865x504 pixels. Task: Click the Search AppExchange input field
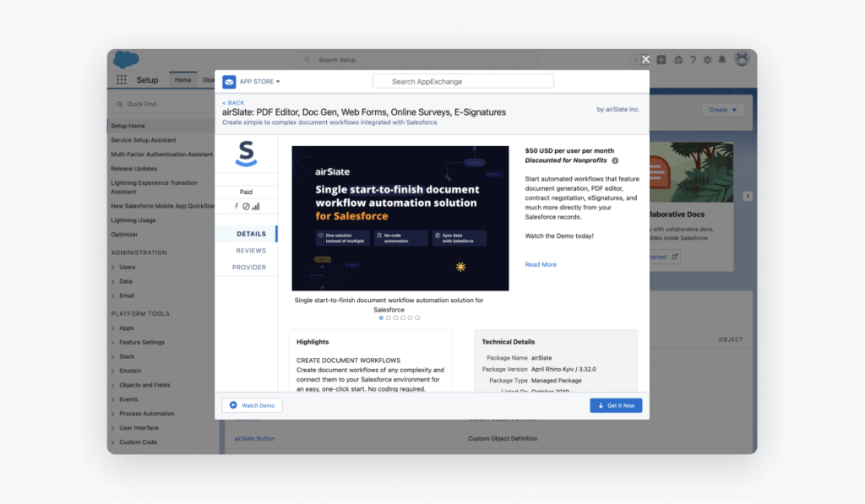coord(463,82)
